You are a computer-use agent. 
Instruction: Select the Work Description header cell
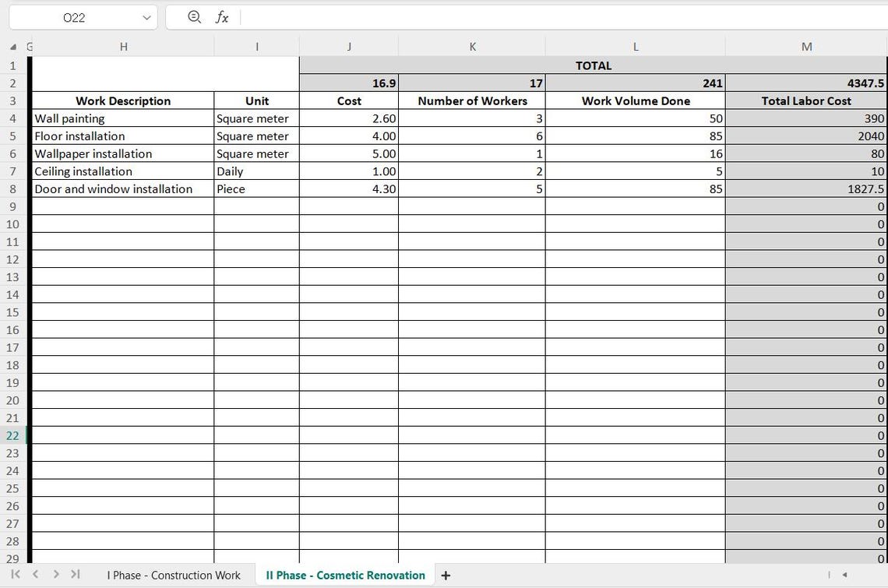click(123, 100)
